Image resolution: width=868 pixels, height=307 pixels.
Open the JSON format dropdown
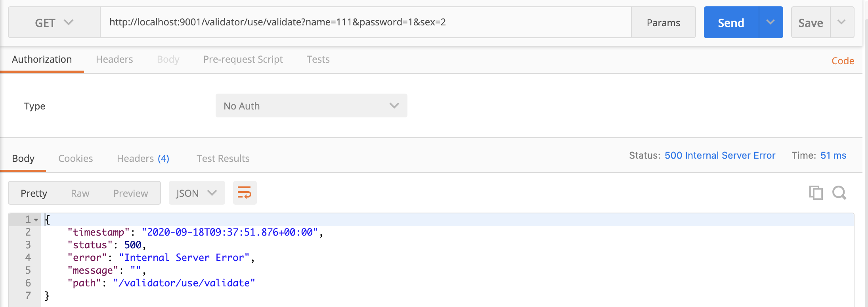pos(197,193)
